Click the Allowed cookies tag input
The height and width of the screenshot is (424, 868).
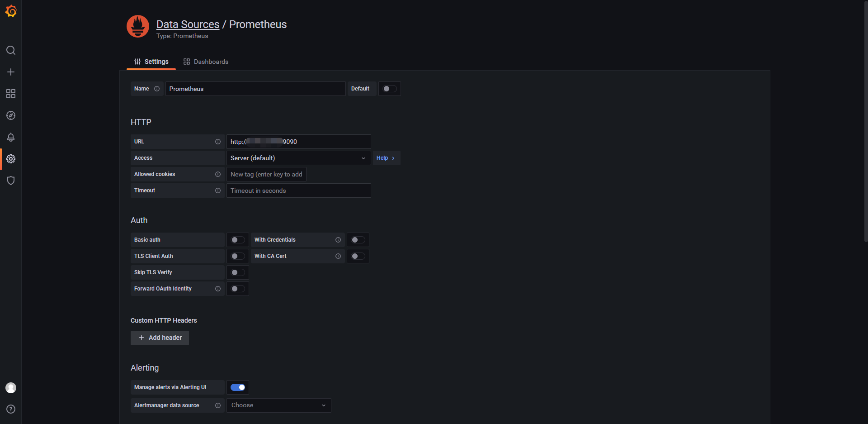266,174
